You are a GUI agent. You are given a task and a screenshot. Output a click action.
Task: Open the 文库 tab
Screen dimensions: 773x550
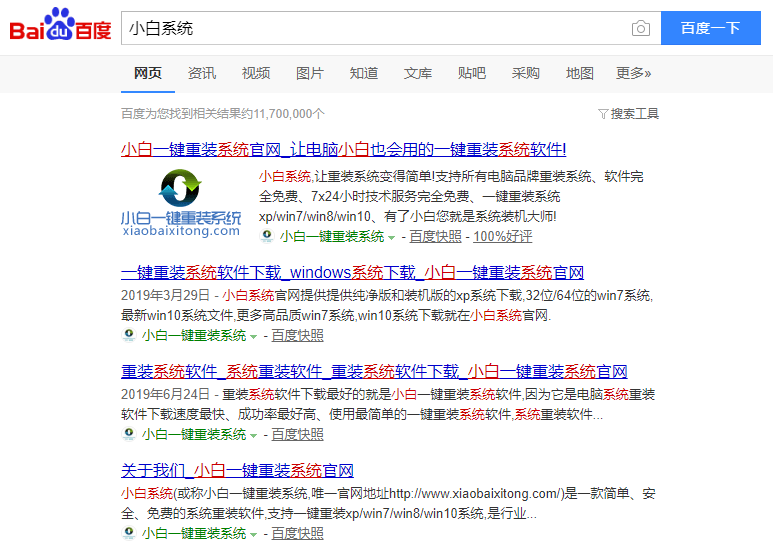(418, 73)
